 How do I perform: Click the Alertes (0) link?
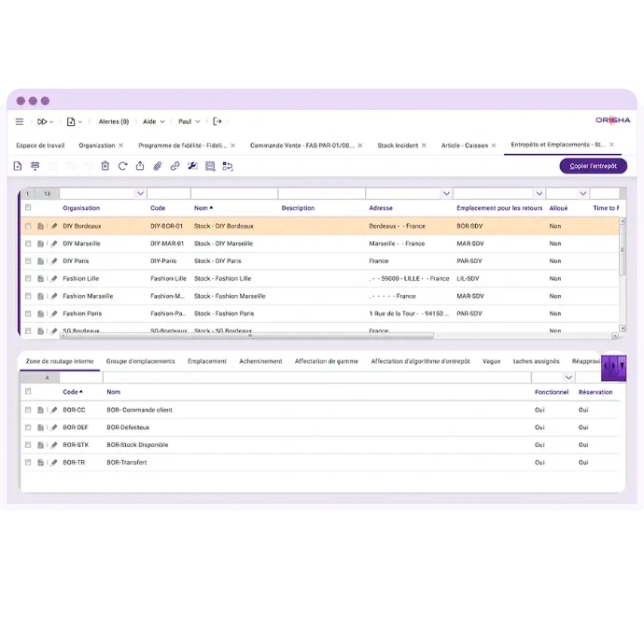[114, 121]
